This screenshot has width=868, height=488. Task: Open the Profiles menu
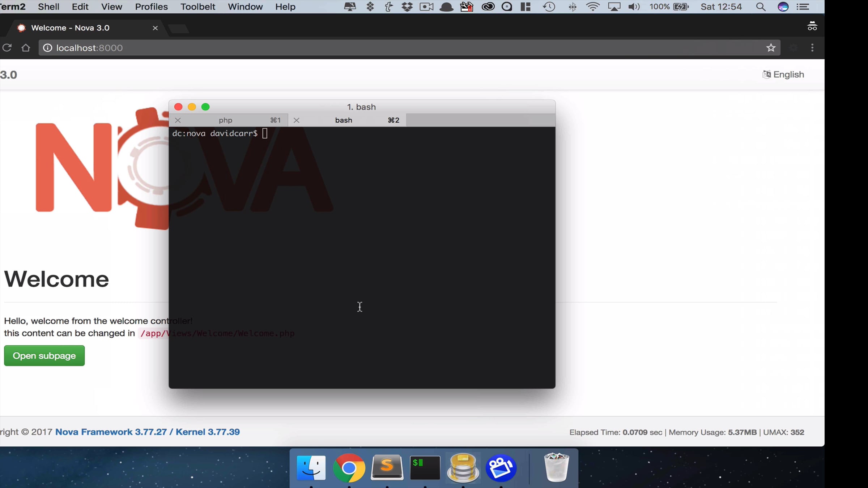tap(151, 7)
